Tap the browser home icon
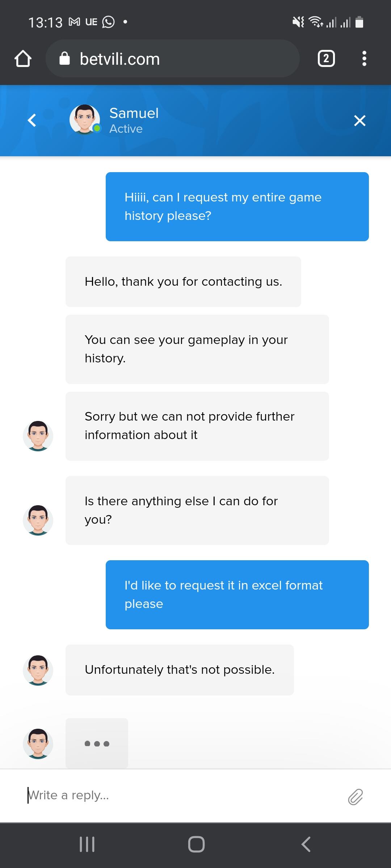This screenshot has height=868, width=391. [x=23, y=59]
